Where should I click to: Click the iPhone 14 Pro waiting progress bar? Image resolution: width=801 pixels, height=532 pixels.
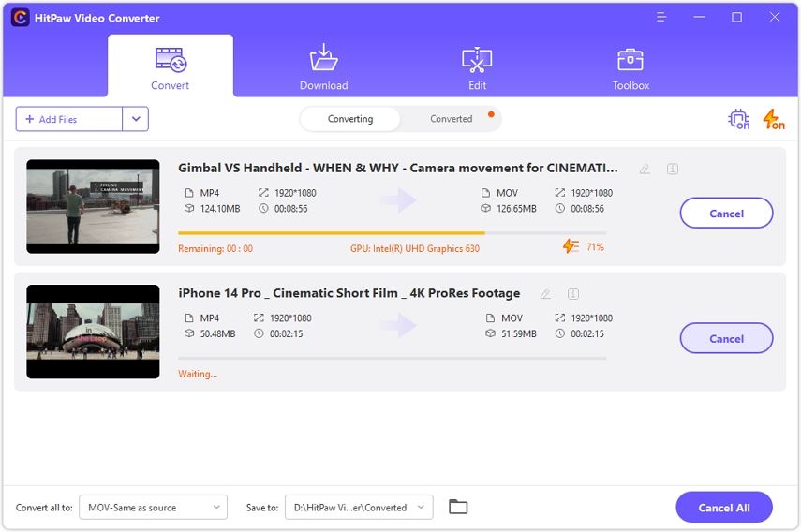[x=392, y=358]
